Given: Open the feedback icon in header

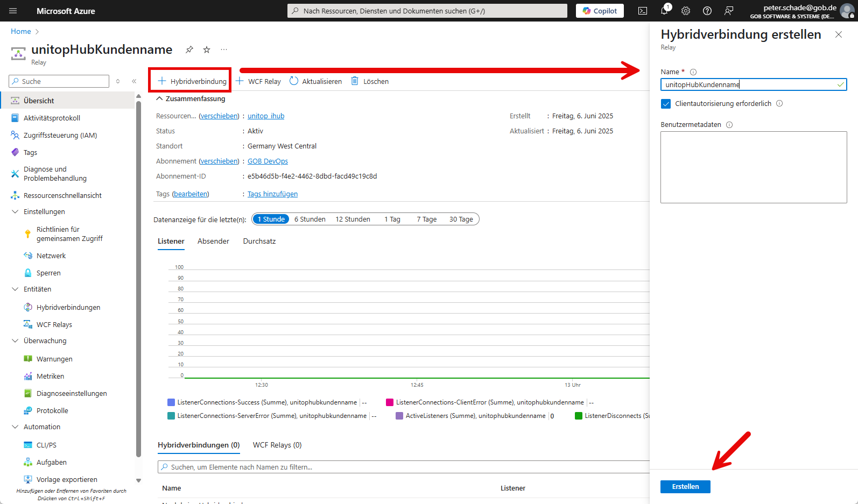Looking at the screenshot, I should [729, 11].
